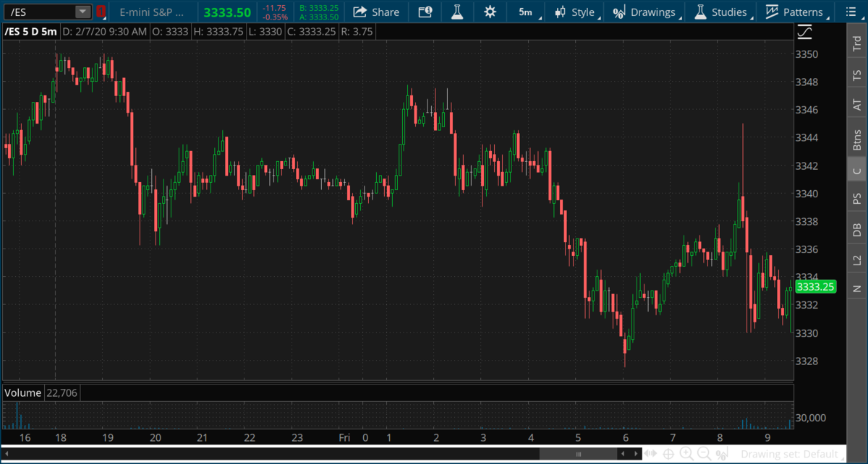The height and width of the screenshot is (464, 868).
Task: Click the last price 3333.50
Action: coord(227,12)
